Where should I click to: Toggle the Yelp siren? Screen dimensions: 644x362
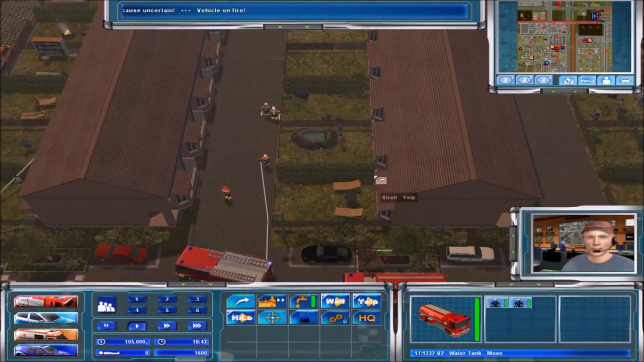pos(367,301)
